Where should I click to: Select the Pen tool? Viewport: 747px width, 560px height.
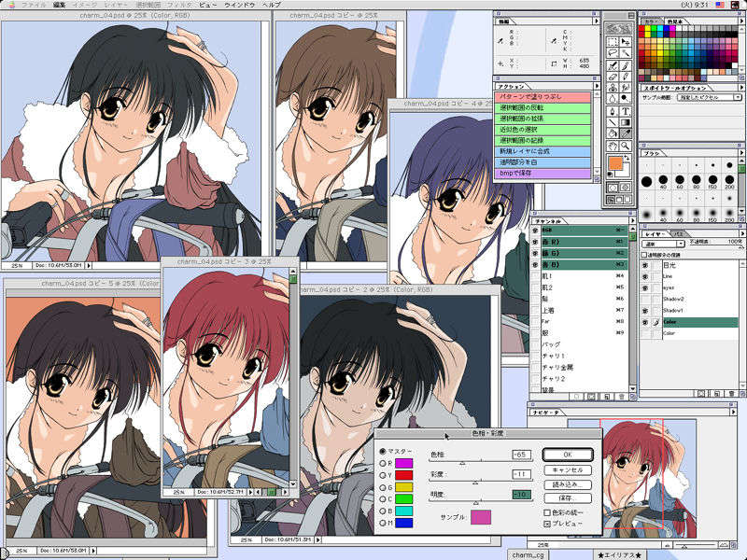613,111
